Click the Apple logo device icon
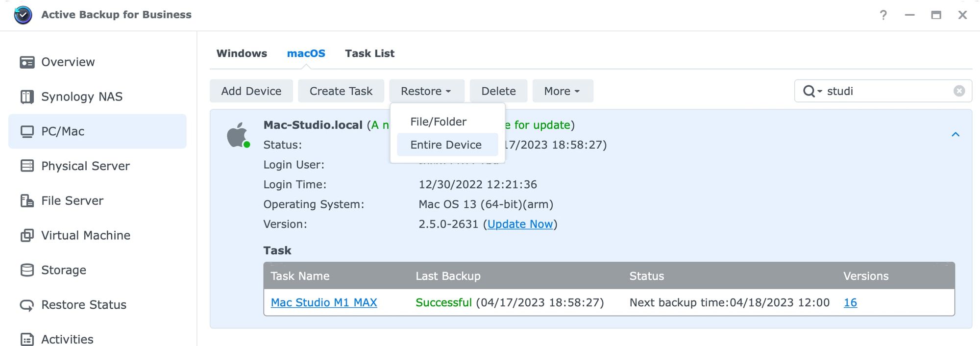 (238, 135)
